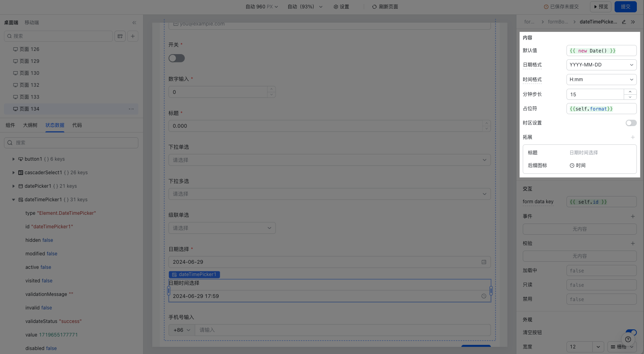Open the page layout icon next to search
This screenshot has width=644, height=354.
(x=120, y=36)
